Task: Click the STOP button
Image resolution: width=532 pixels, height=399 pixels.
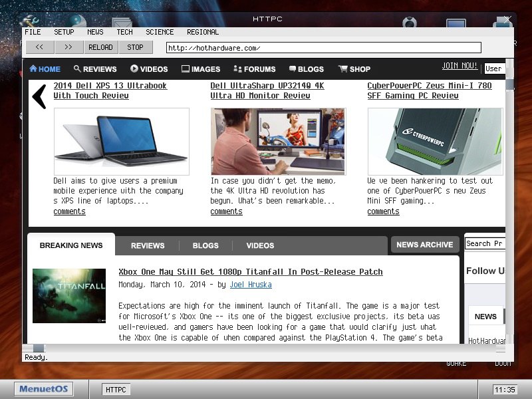Action: point(136,47)
